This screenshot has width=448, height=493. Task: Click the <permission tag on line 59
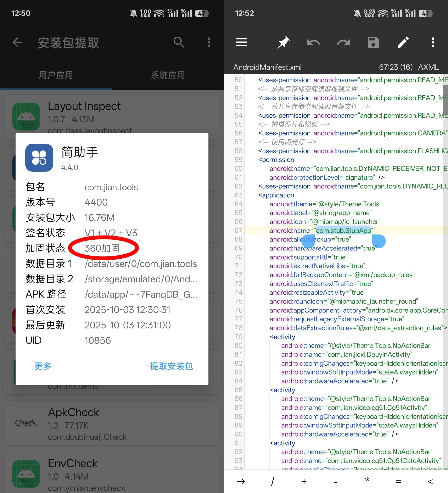point(276,160)
